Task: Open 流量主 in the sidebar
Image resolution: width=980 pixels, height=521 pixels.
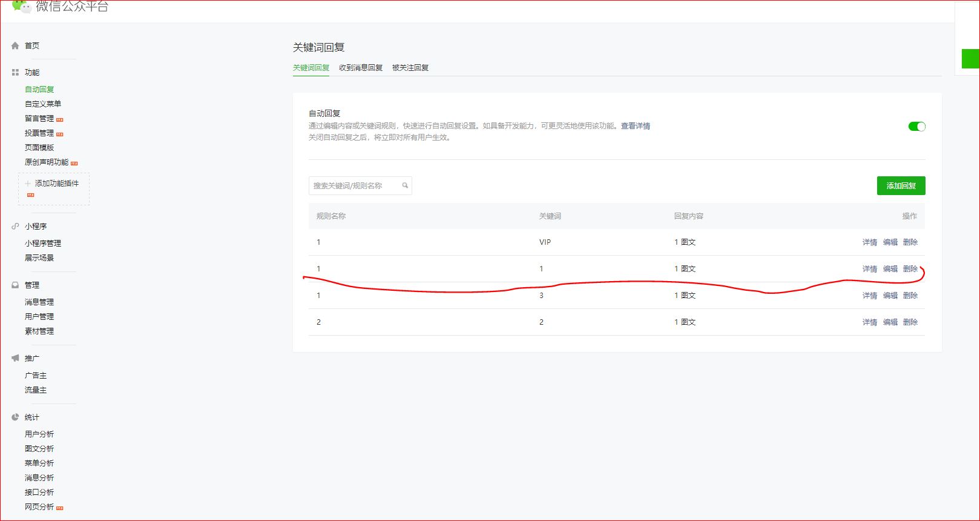Action: (36, 391)
